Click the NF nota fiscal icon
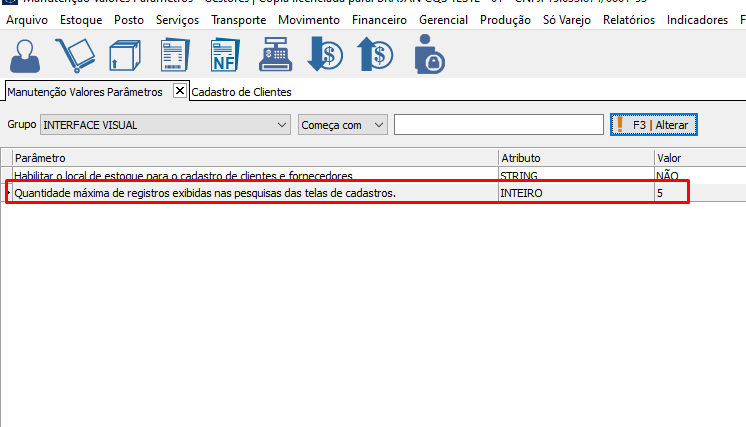This screenshot has width=746, height=427. pyautogui.click(x=226, y=54)
